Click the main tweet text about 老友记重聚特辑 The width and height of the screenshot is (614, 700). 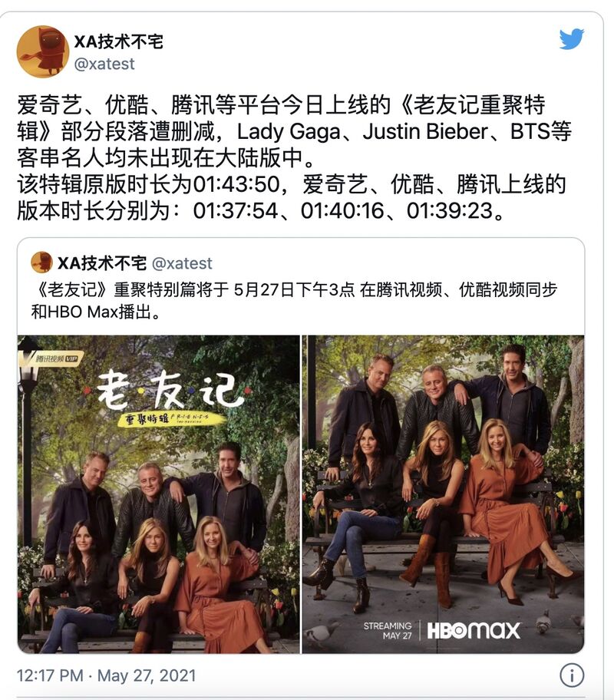pos(294,157)
